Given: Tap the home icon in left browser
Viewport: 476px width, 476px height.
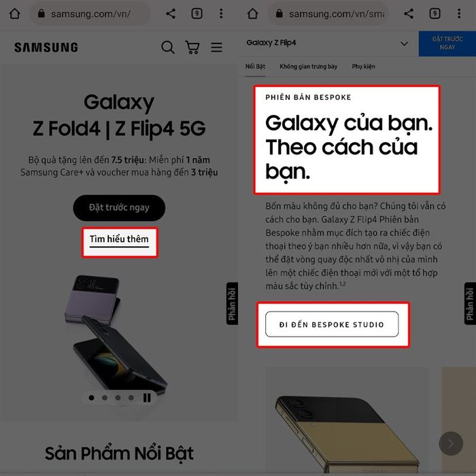Looking at the screenshot, I should [x=14, y=14].
